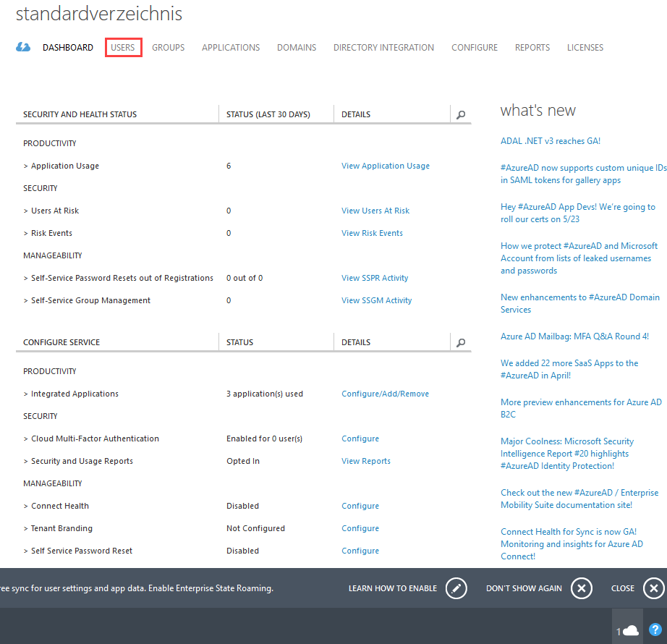Click Configure for Connect Health
Screen dimensions: 667x644
[x=360, y=506]
